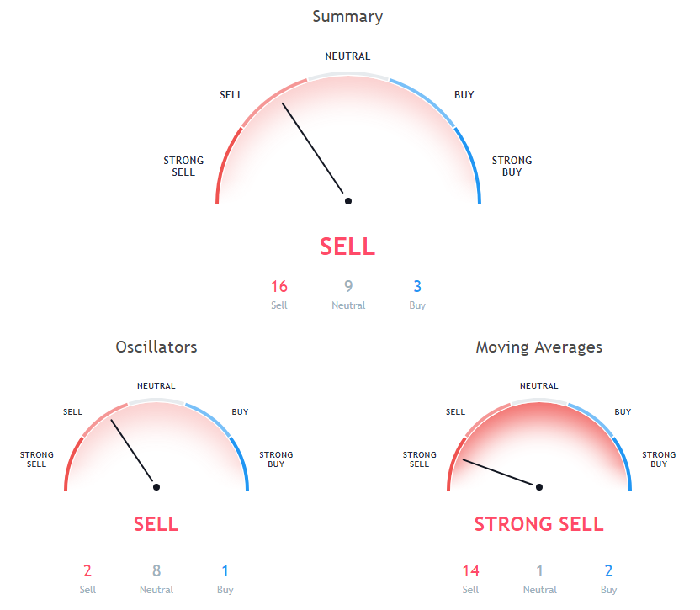
Task: Click the Summary SELL rating text
Action: tap(347, 247)
